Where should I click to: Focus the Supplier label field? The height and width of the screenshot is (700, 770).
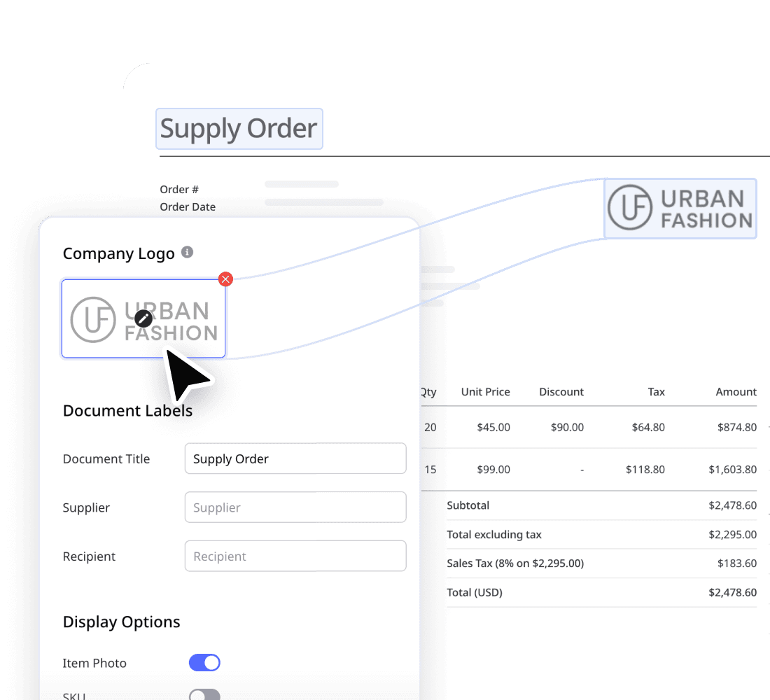[295, 507]
